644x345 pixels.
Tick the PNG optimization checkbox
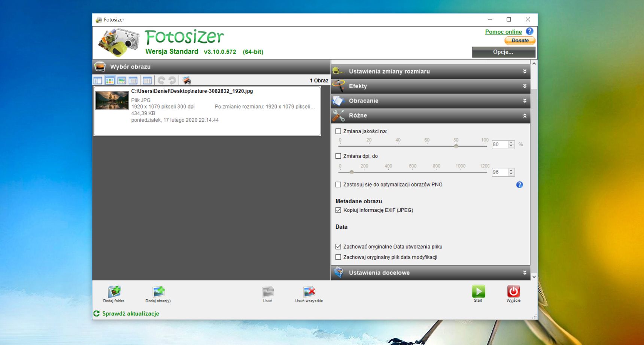(x=338, y=184)
